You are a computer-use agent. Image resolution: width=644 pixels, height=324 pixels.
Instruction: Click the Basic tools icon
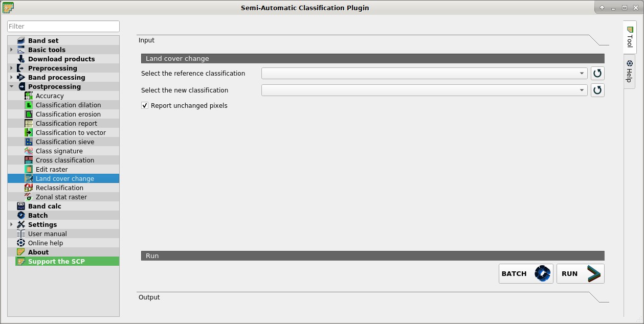coord(21,50)
